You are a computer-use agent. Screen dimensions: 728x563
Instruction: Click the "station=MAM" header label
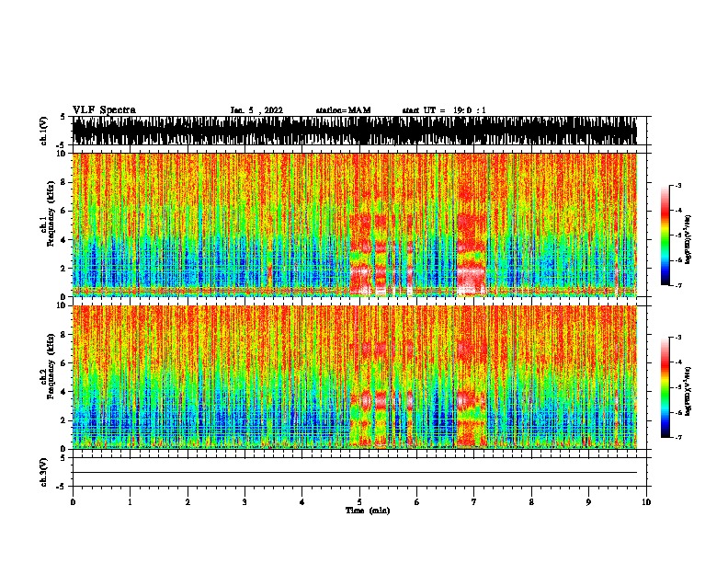[344, 110]
